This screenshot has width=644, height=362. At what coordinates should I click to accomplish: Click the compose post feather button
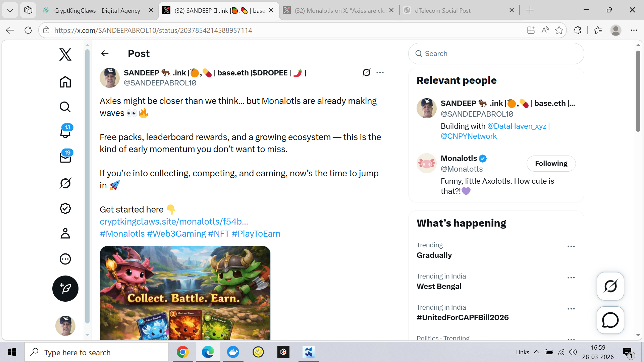tap(65, 289)
